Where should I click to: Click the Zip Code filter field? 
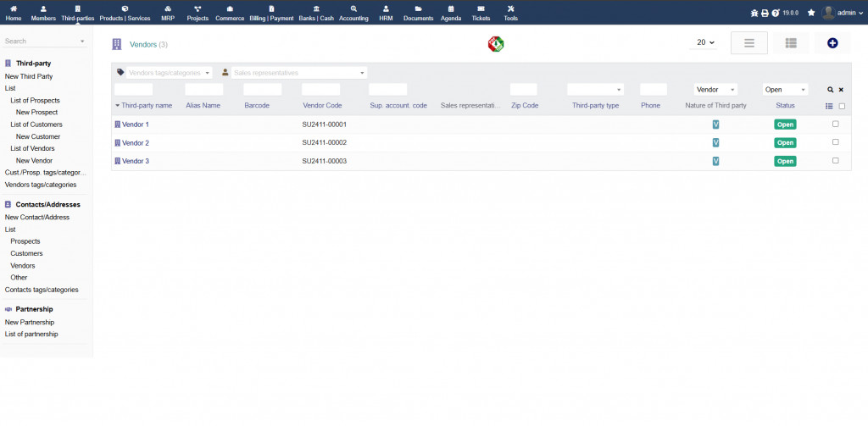coord(523,89)
